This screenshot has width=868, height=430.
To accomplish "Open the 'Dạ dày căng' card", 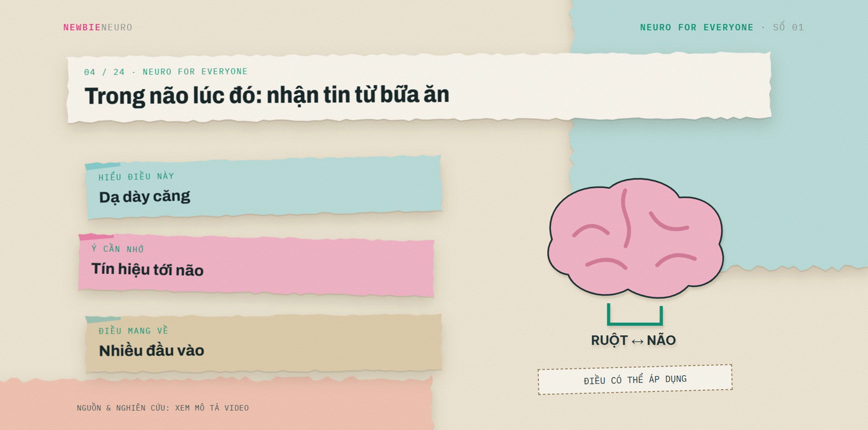I will coord(263,187).
